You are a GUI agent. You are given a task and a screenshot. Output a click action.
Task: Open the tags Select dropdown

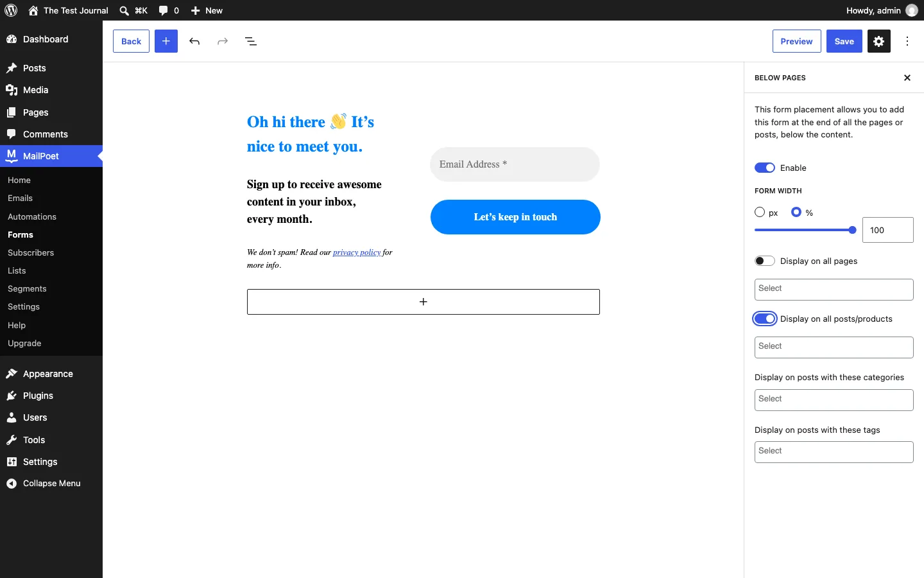pyautogui.click(x=834, y=452)
